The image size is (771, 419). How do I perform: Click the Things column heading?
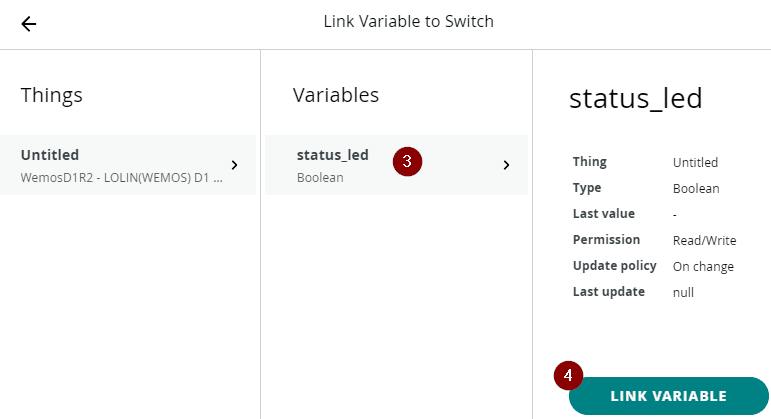coord(51,95)
